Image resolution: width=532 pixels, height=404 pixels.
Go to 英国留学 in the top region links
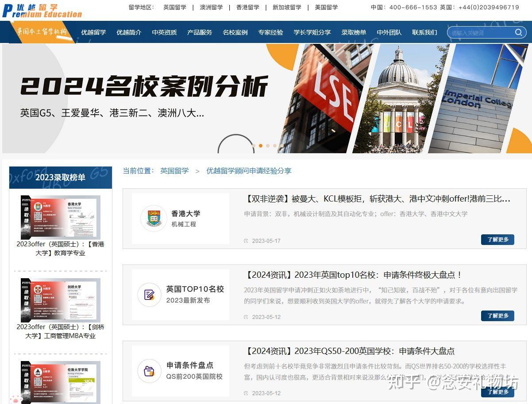point(175,7)
